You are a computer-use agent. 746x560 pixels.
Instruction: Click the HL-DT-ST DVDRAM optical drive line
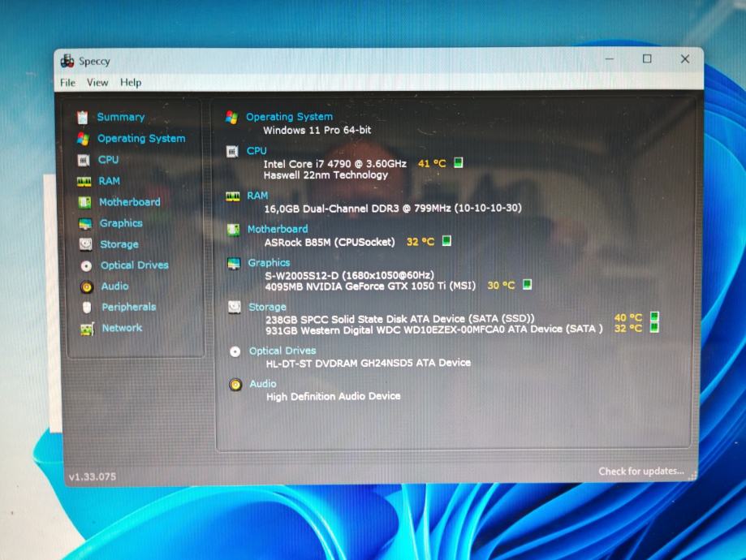369,363
